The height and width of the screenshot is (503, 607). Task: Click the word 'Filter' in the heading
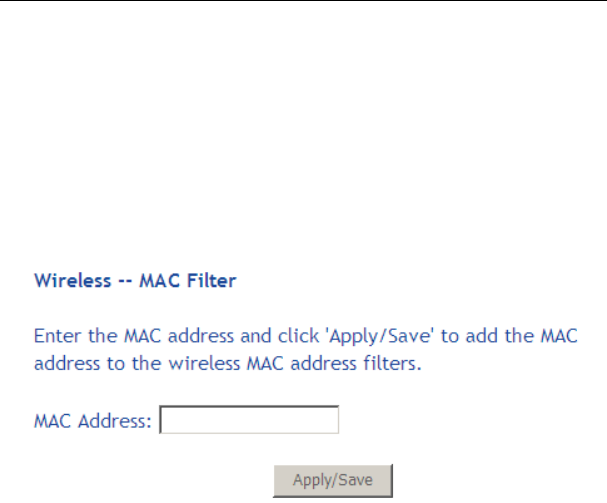(x=211, y=280)
